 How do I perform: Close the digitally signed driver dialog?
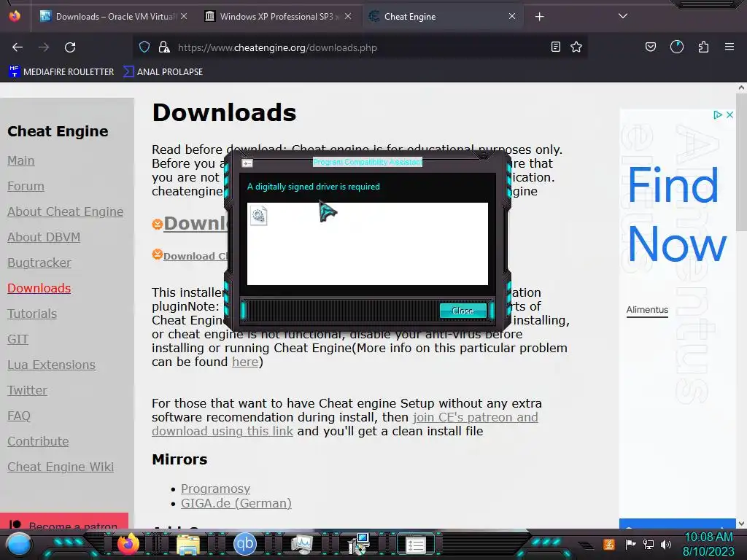tap(463, 311)
